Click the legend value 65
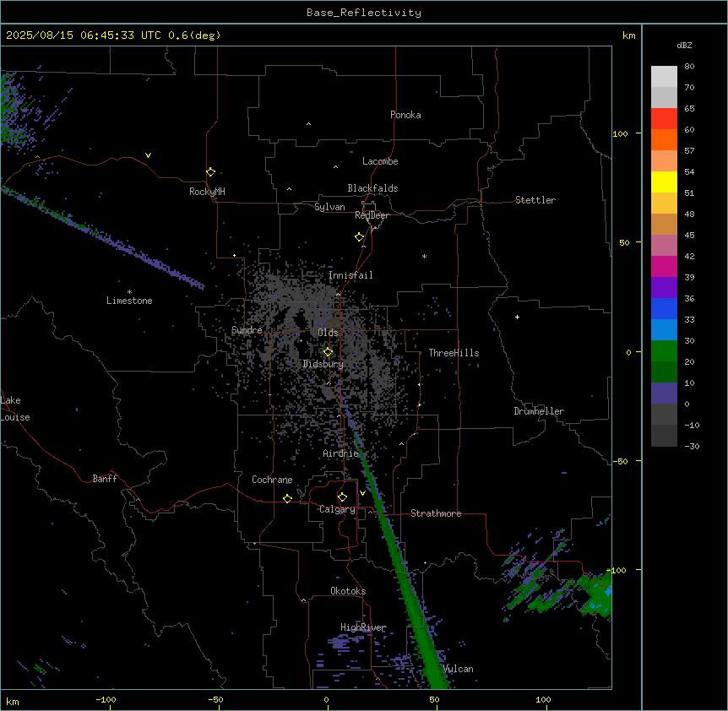 click(689, 108)
